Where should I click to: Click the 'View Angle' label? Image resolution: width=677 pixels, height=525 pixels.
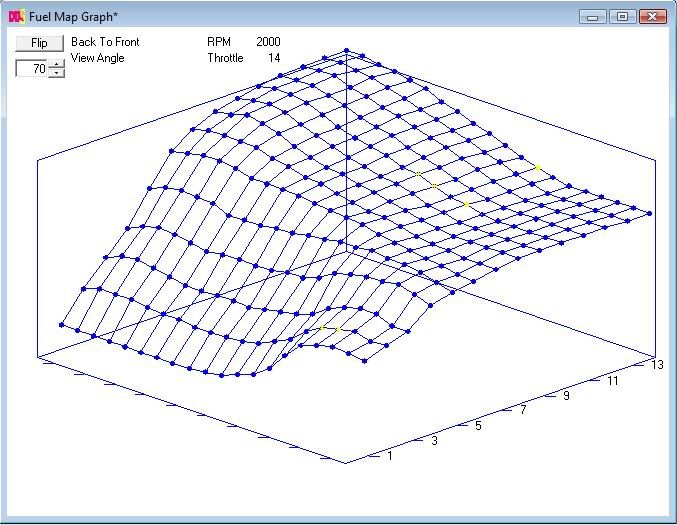pos(98,58)
